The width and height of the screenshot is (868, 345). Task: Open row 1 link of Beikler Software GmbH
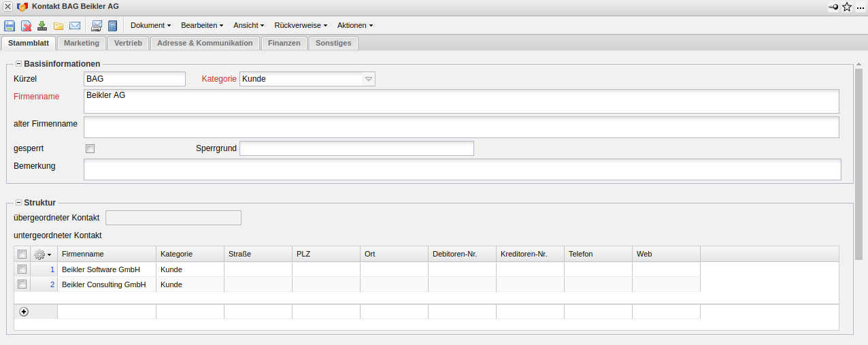(52, 269)
